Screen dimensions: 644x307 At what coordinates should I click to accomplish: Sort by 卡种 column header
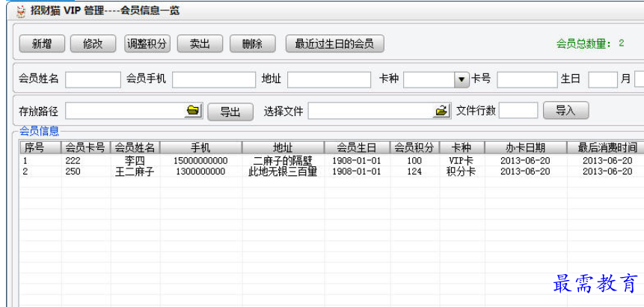461,148
